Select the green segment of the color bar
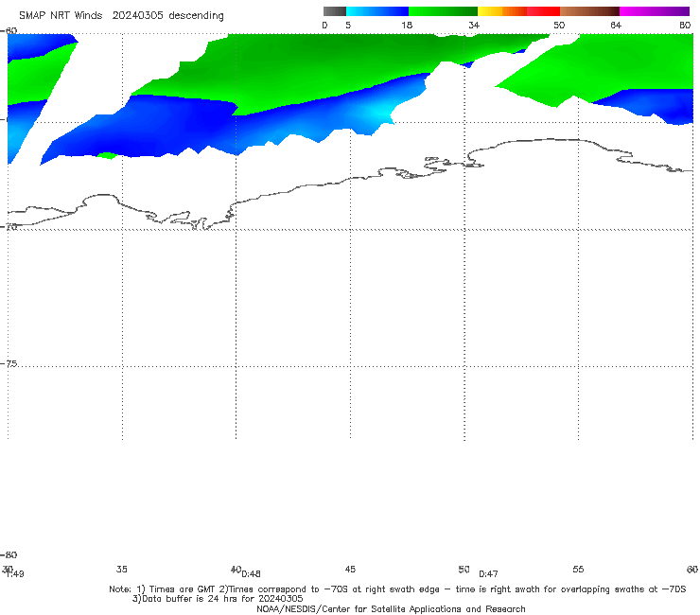The image size is (700, 615). click(x=443, y=11)
